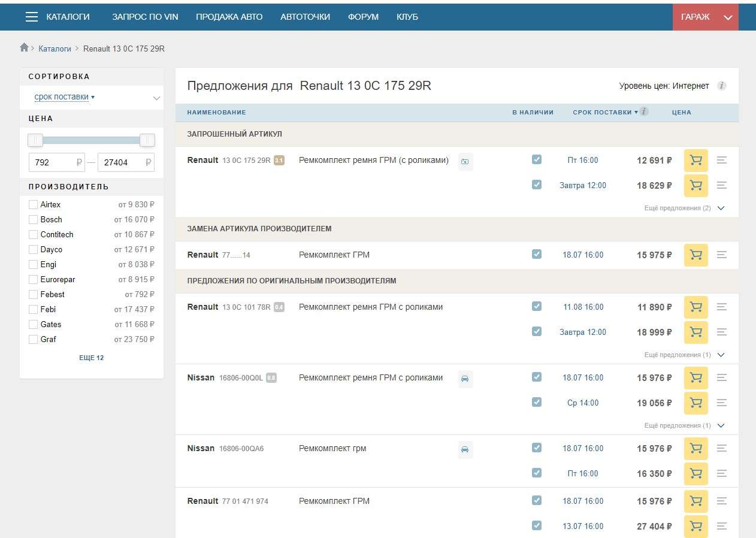This screenshot has width=756, height=538.
Task: Go to Форум in top navigation
Action: (363, 17)
